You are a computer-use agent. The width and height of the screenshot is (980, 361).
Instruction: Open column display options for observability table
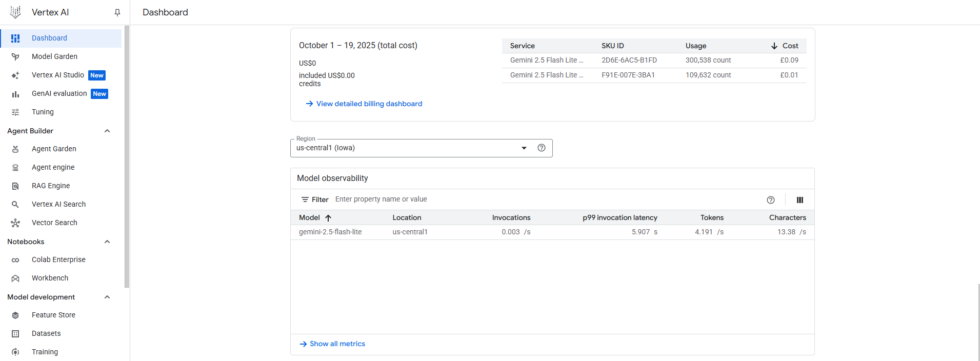800,200
